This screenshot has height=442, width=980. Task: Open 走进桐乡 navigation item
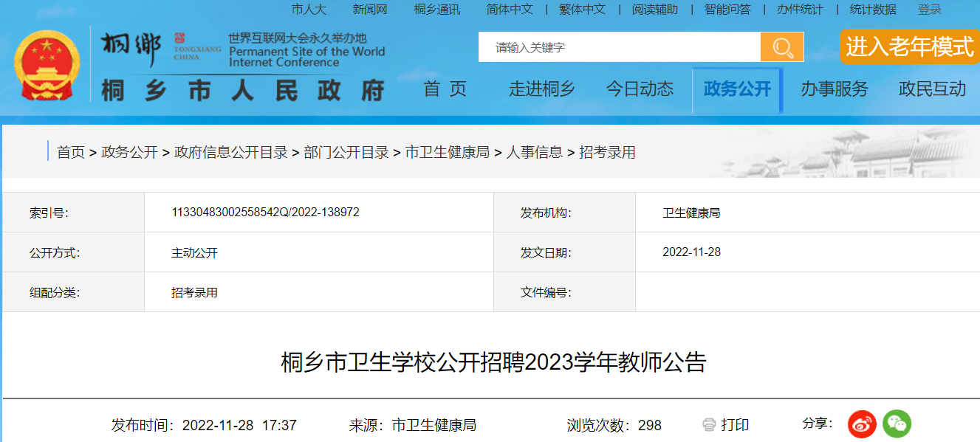[x=541, y=90]
